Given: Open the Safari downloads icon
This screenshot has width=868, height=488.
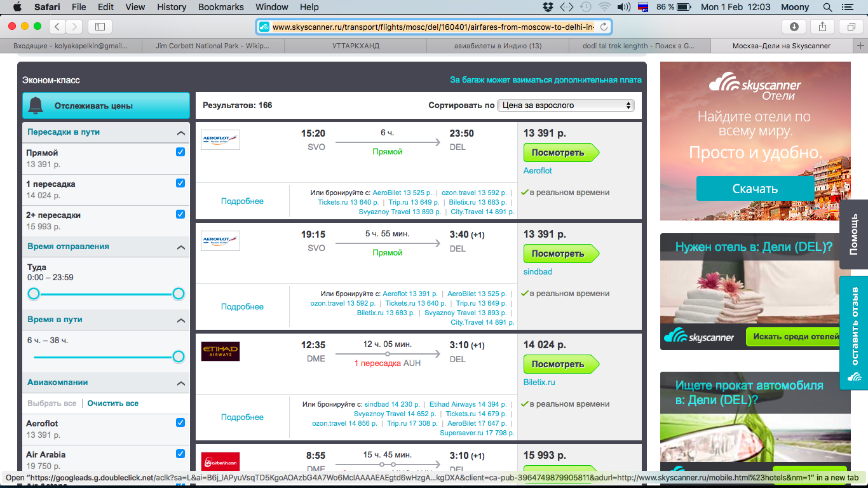Looking at the screenshot, I should point(794,27).
